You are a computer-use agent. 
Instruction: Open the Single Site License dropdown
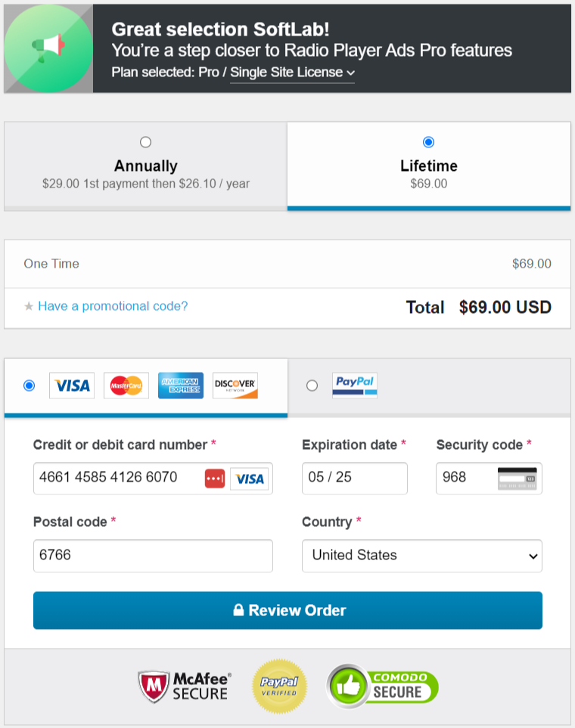click(292, 73)
